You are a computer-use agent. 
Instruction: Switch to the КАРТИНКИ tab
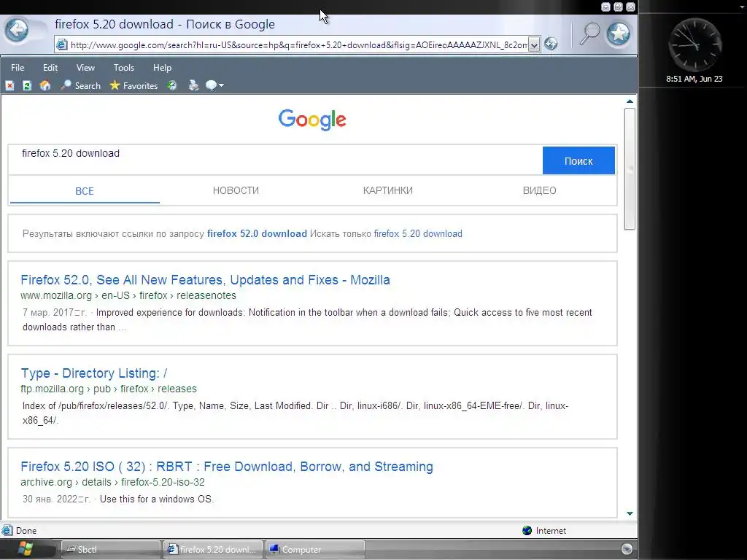coord(388,190)
